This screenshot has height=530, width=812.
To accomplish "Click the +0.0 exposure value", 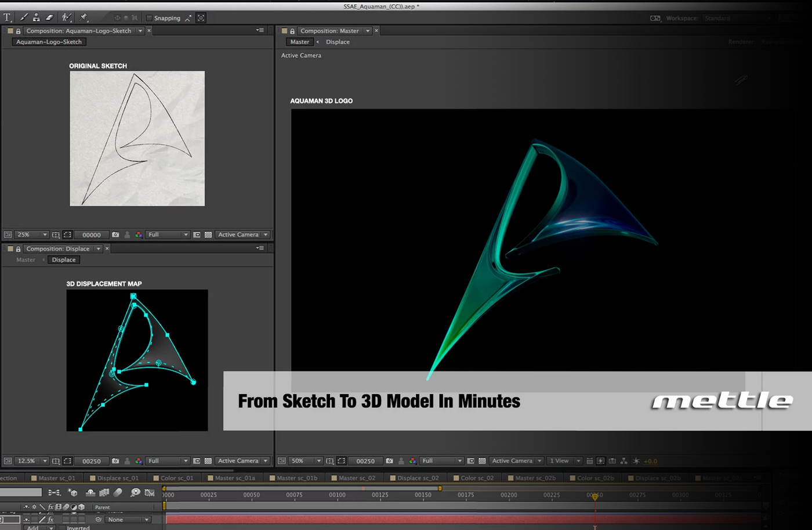I will pyautogui.click(x=651, y=462).
